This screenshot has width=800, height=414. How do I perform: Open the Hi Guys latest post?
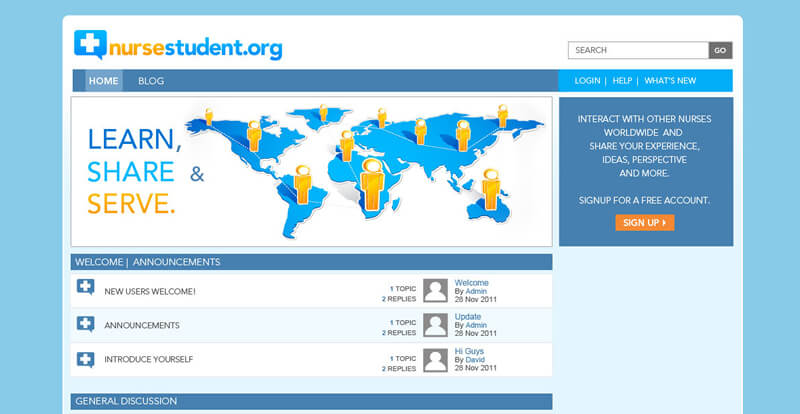tap(469, 351)
